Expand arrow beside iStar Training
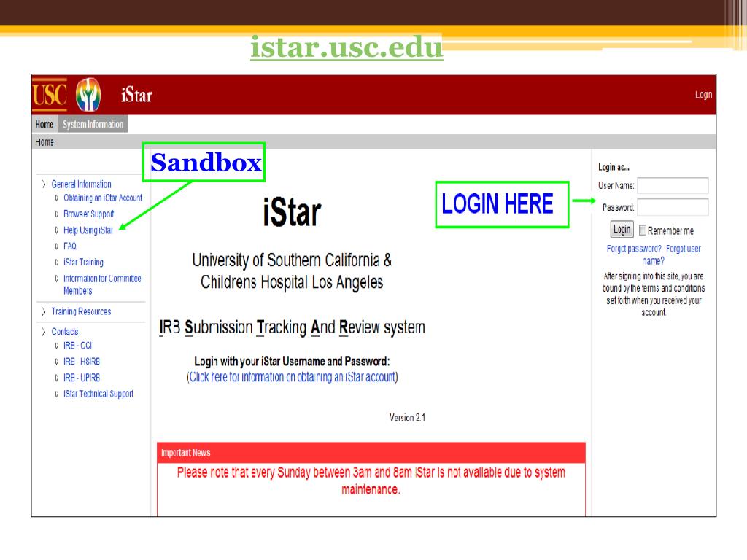The image size is (747, 560). coord(57,262)
